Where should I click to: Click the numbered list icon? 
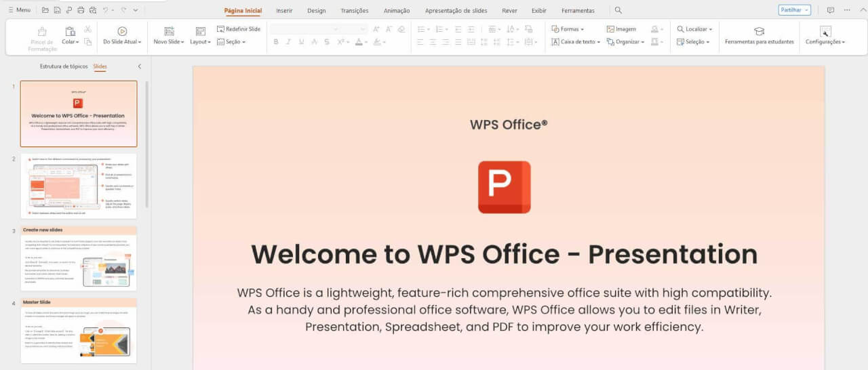(x=439, y=29)
